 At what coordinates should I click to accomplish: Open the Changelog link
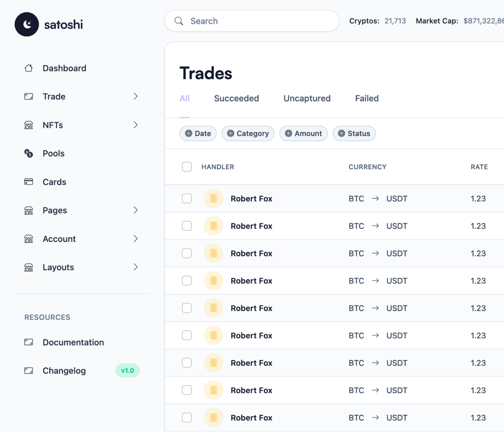point(64,370)
